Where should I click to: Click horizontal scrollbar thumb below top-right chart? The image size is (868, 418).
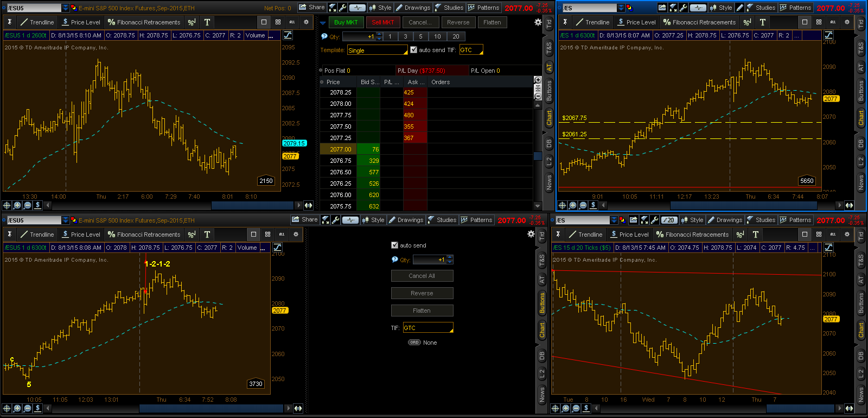coord(744,205)
